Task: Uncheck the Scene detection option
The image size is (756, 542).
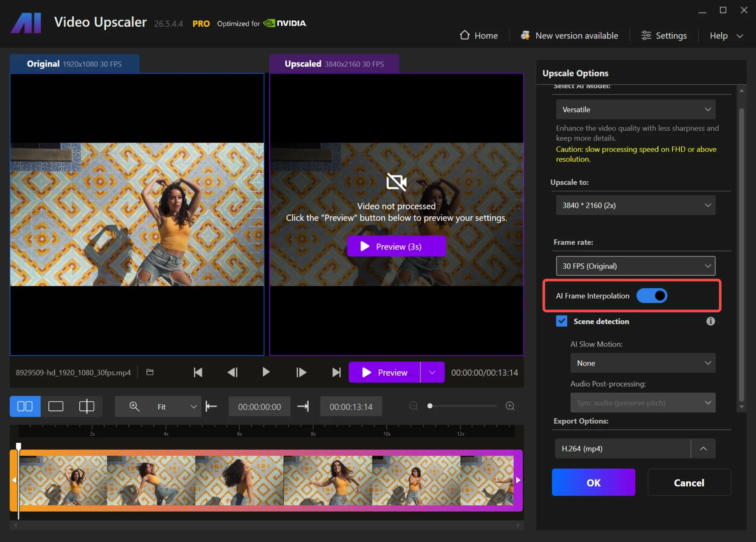Action: pyautogui.click(x=561, y=321)
